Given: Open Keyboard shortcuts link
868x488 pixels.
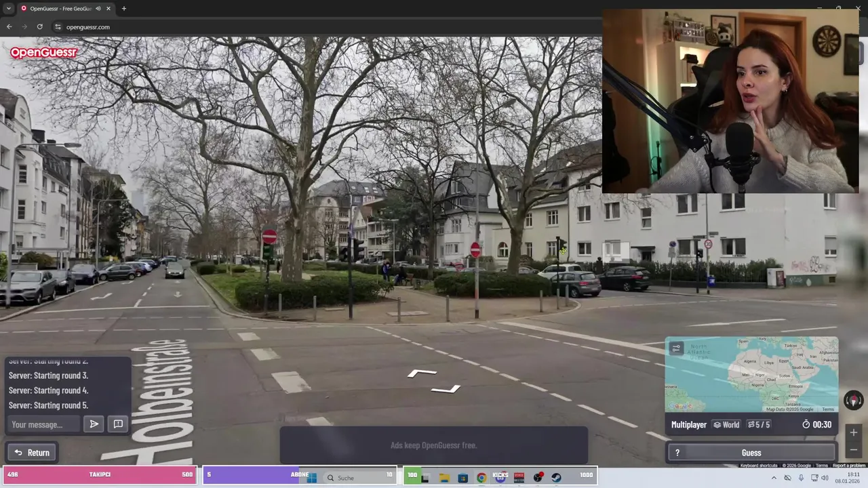Looking at the screenshot, I should click(x=759, y=466).
